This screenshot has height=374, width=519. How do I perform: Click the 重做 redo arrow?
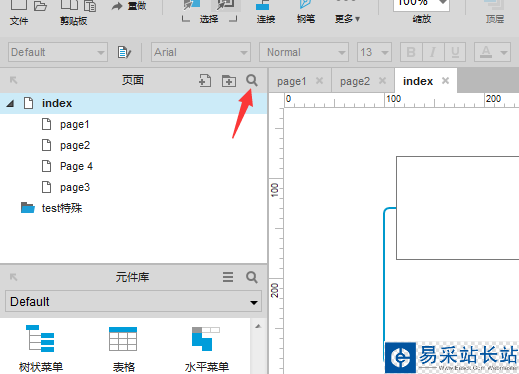117,6
